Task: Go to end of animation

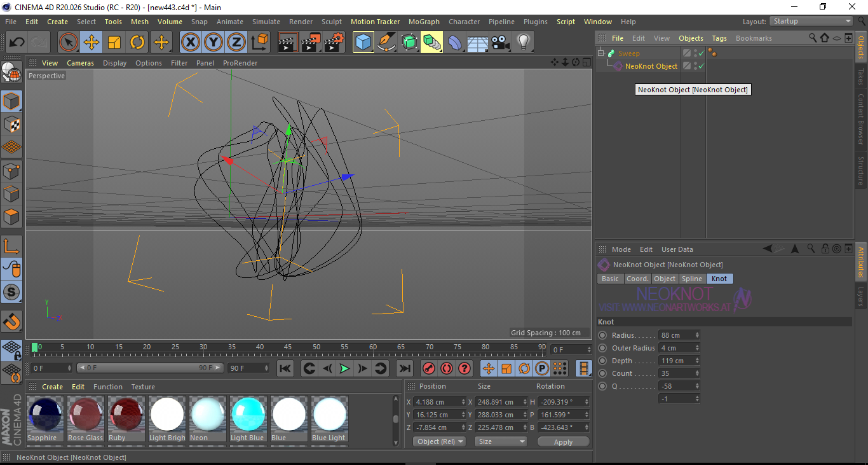Action: tap(404, 368)
